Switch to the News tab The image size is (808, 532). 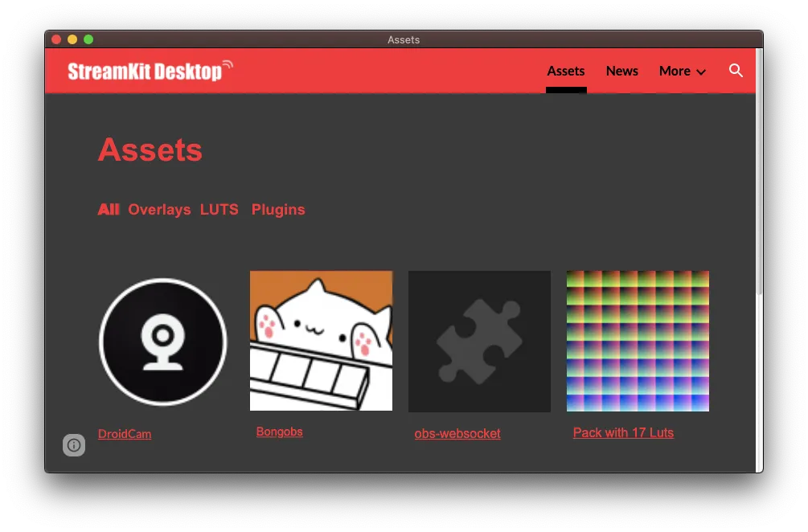[x=621, y=71]
